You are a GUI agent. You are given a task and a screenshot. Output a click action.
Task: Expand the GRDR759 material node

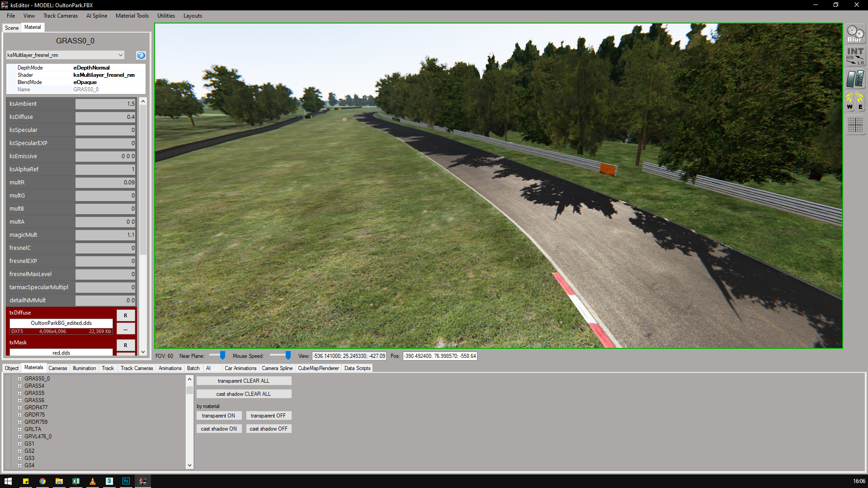[x=20, y=422]
